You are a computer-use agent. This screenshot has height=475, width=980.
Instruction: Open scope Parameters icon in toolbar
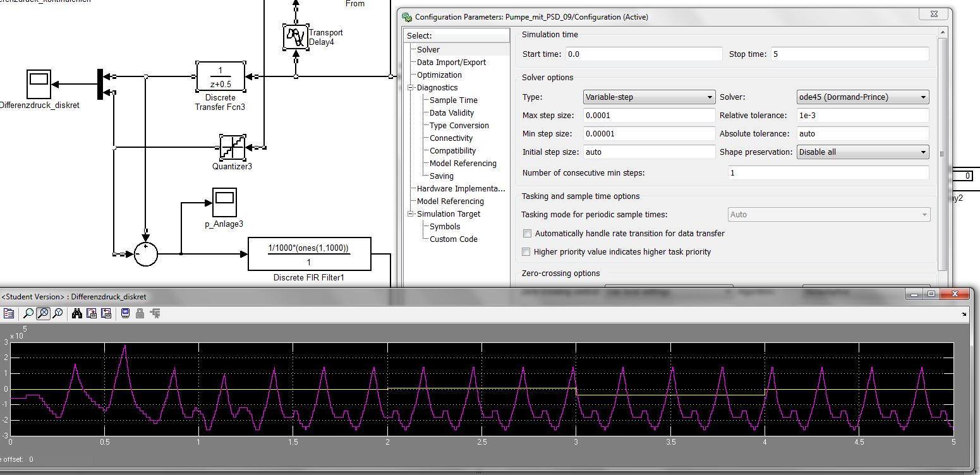tap(9, 313)
